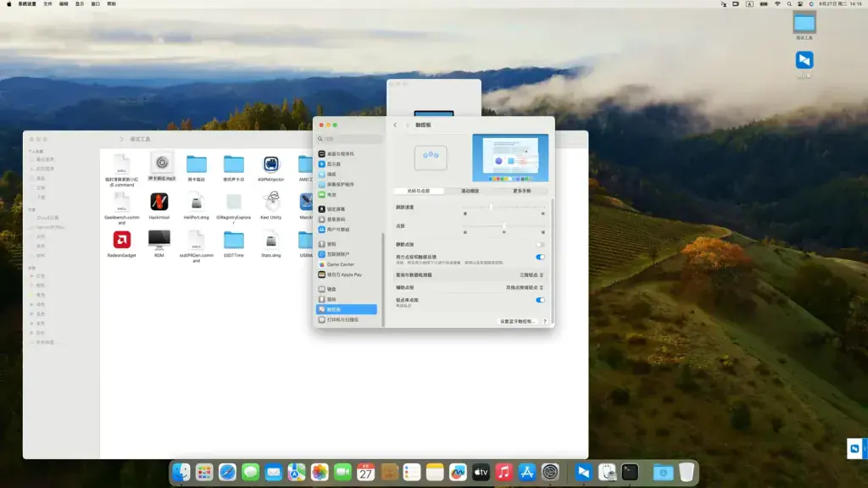Open the 编辑 menu in the menu bar

[x=64, y=4]
